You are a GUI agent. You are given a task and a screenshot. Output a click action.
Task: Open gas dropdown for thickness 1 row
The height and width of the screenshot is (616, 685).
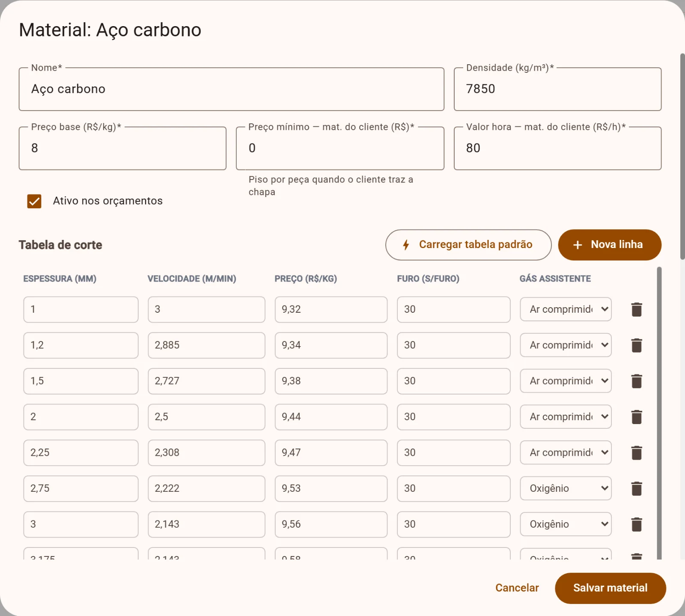point(566,309)
